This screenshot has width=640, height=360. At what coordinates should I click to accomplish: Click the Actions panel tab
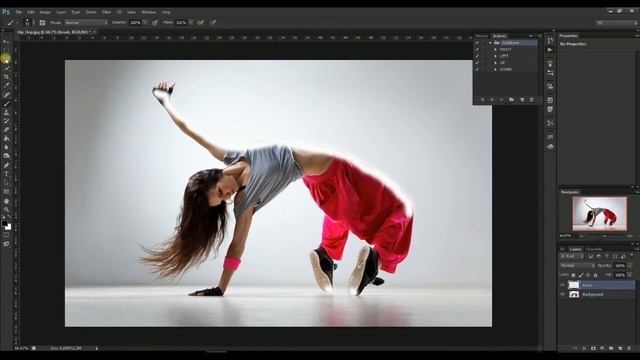point(500,36)
